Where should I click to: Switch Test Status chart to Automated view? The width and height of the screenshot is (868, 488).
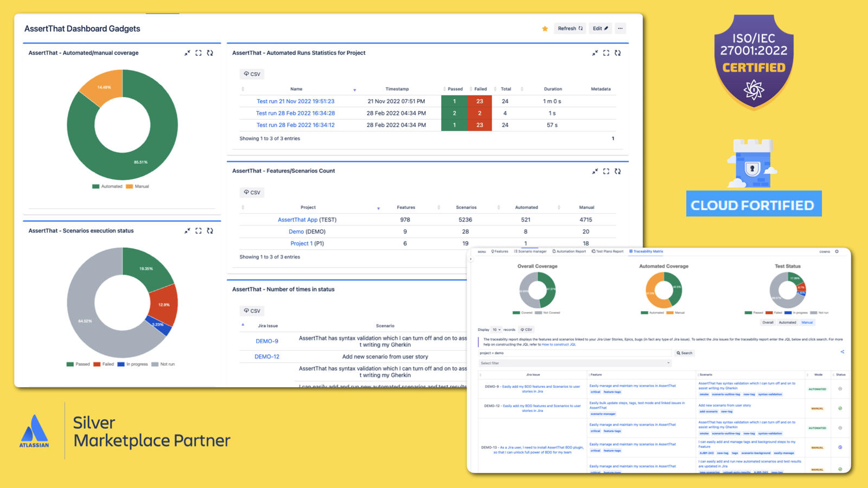click(x=788, y=322)
